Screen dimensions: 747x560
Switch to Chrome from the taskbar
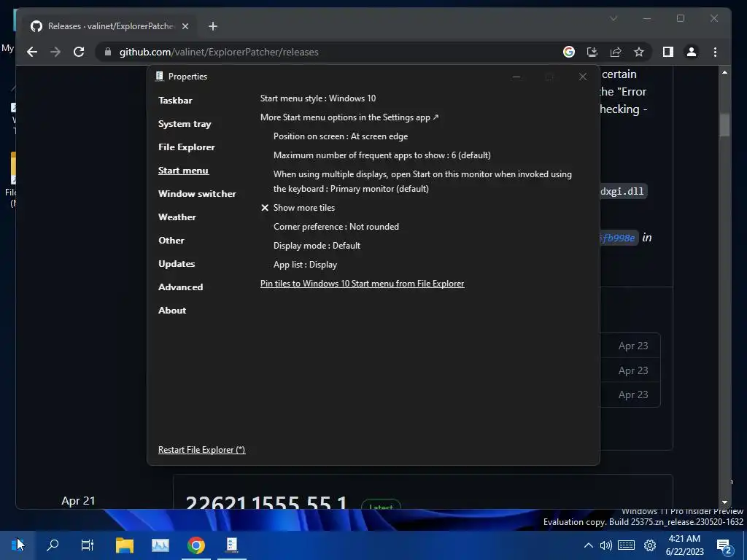(196, 545)
